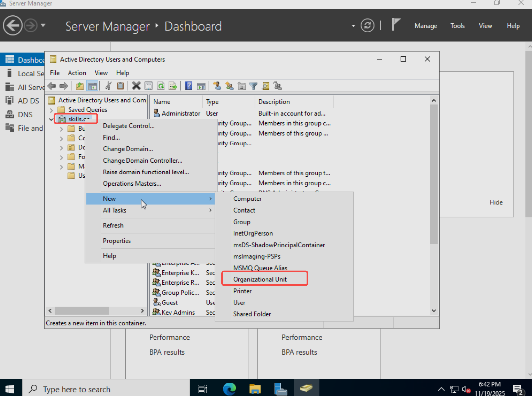The height and width of the screenshot is (396, 532).
Task: Click the Back arrow in the ADUC toolbar
Action: tap(52, 86)
